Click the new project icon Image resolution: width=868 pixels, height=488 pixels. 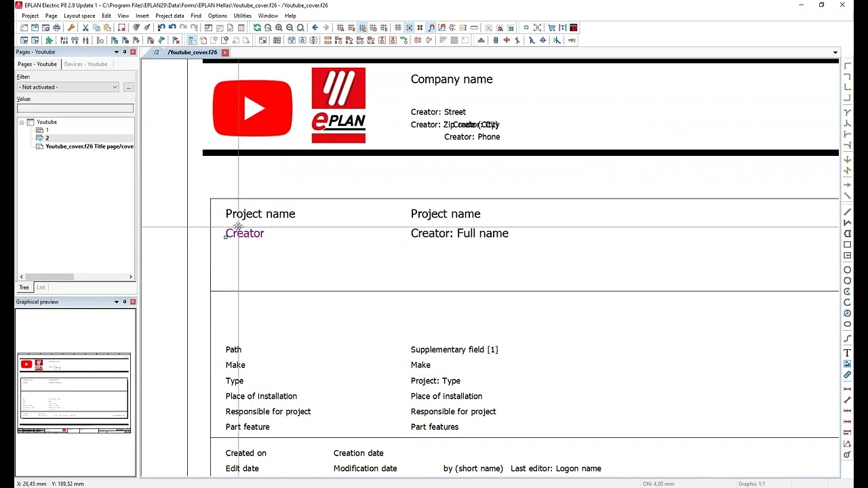24,28
